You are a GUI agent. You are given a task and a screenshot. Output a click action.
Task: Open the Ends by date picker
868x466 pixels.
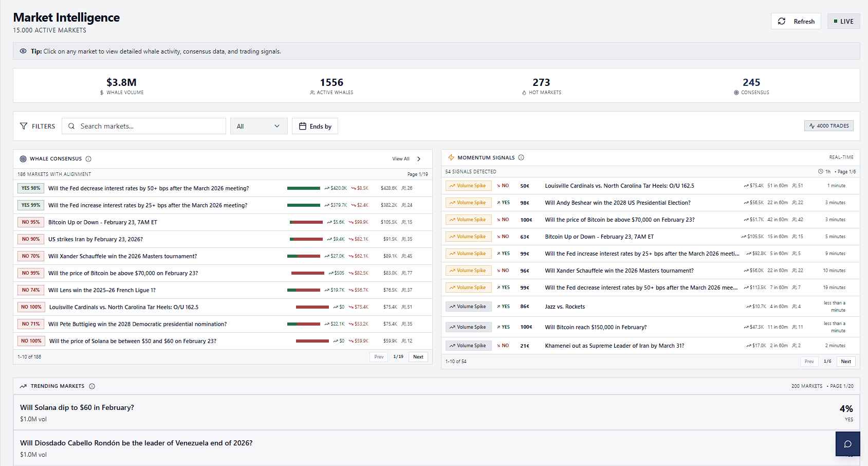315,126
